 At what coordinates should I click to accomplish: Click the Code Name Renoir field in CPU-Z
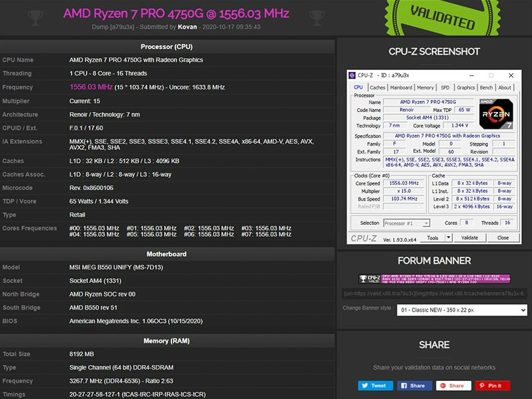pyautogui.click(x=406, y=110)
